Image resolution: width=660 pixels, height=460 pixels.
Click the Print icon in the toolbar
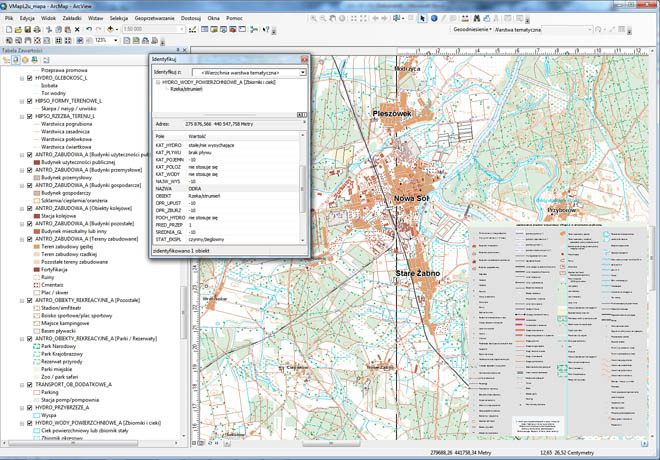(x=38, y=29)
